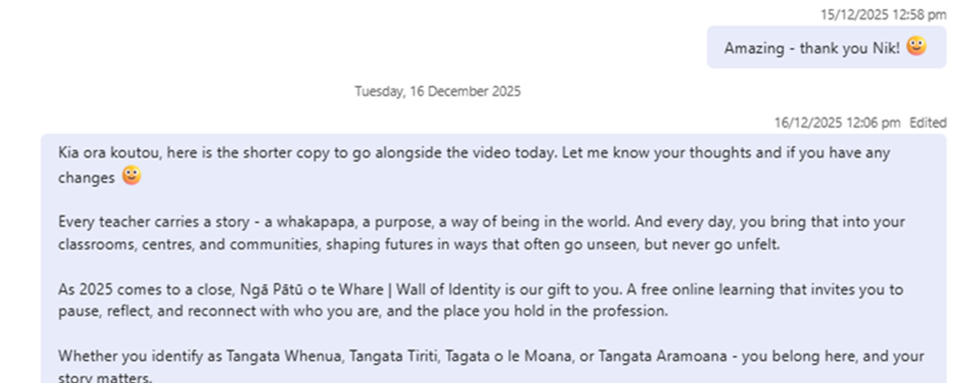Click the 15/12/2025 12:58 pm timestamp
The image size is (980, 383).
pos(883,14)
